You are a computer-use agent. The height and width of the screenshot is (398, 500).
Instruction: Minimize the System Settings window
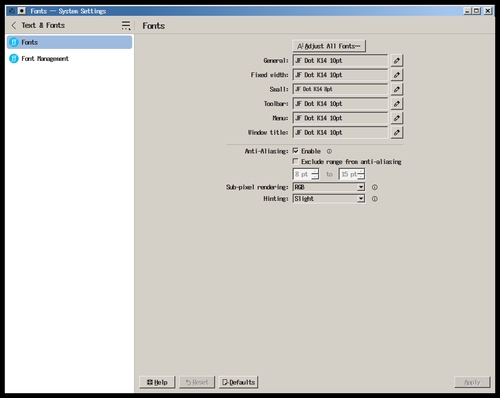coord(467,11)
